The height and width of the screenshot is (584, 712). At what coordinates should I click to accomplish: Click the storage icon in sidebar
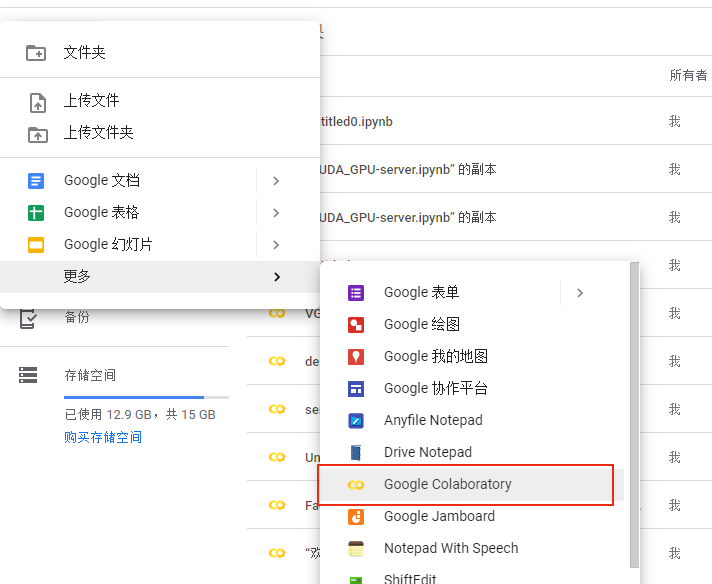coord(28,375)
